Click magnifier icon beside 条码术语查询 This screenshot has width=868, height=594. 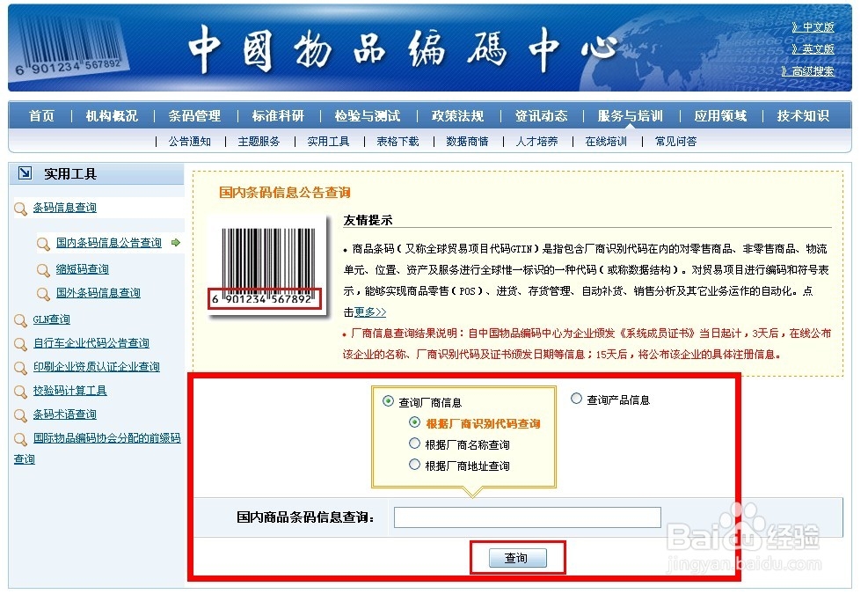[20, 415]
